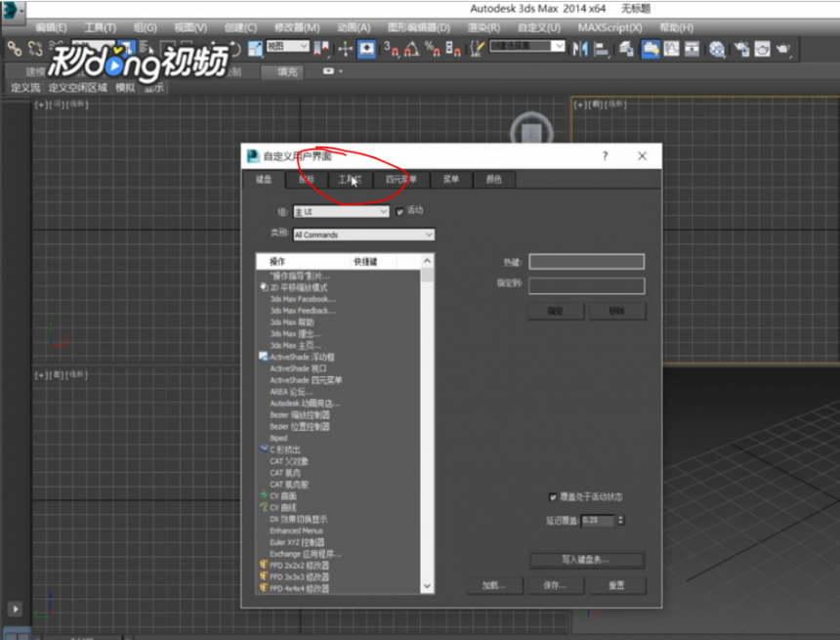
Task: Open the All Commands category dropdown
Action: pos(363,235)
